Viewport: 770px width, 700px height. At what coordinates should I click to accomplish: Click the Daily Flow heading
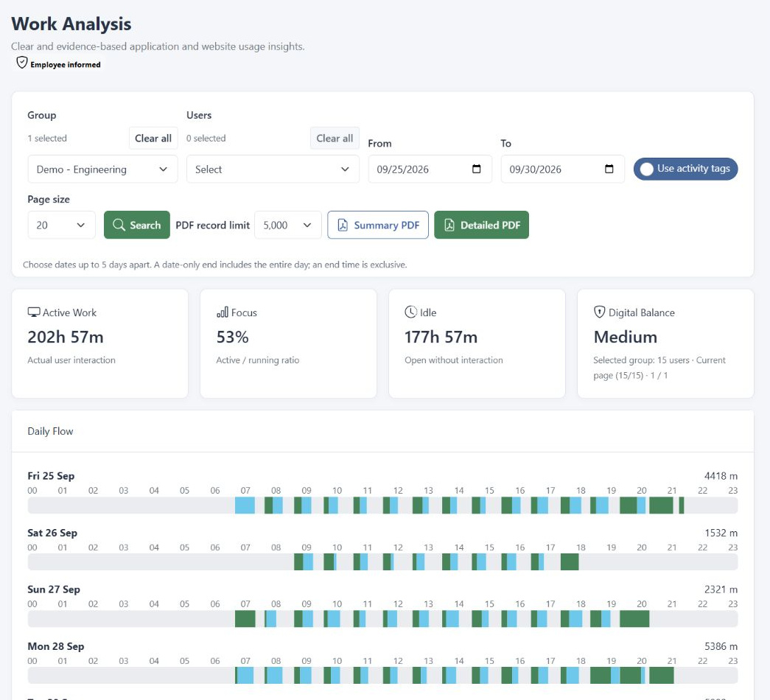click(x=50, y=431)
